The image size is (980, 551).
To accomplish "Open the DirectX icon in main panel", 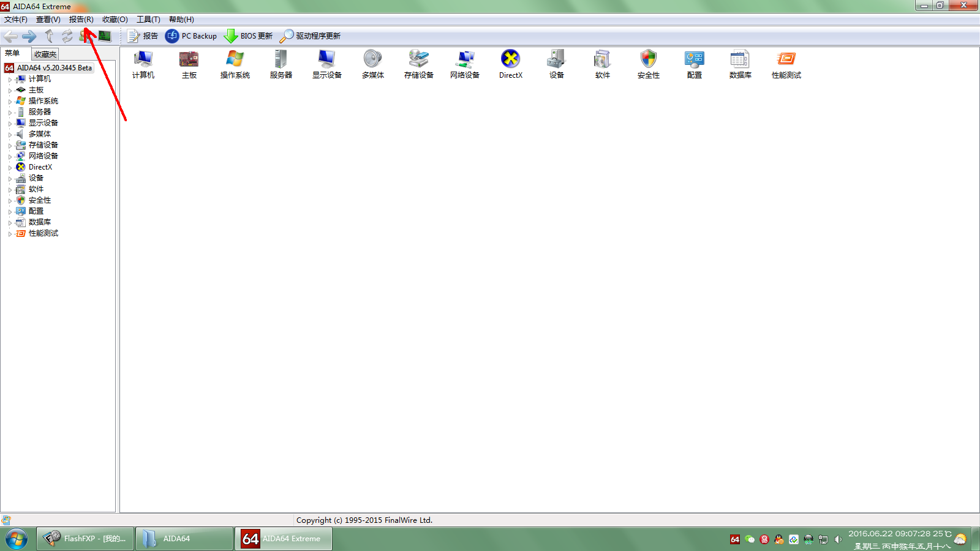I will 510,64.
